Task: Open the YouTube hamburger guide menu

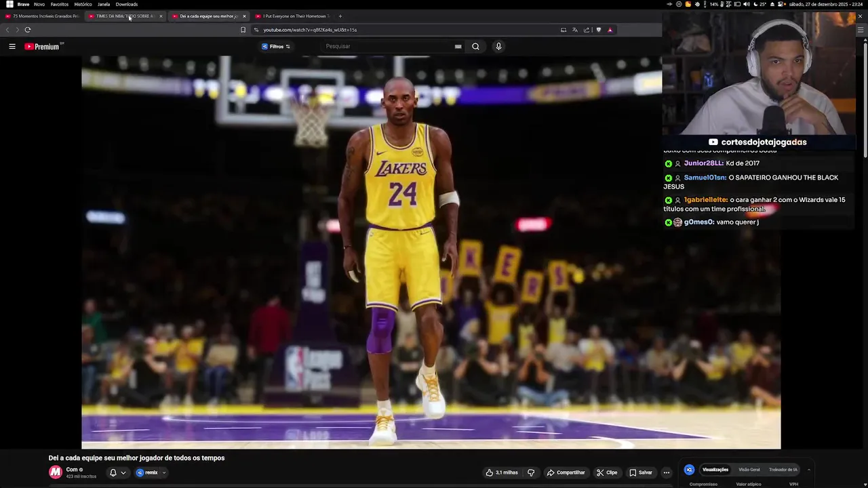Action: click(12, 47)
